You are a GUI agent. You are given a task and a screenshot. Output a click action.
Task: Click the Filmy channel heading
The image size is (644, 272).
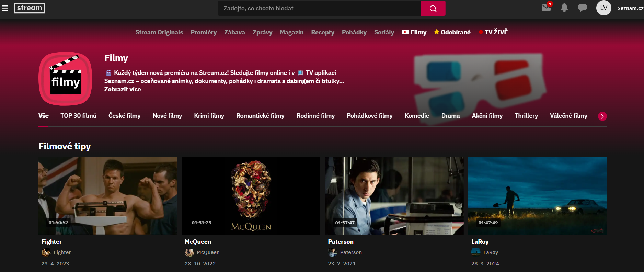116,58
